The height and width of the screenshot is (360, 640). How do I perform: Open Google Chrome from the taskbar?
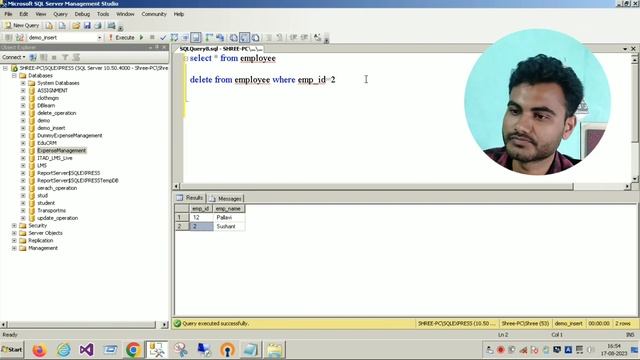(133, 350)
